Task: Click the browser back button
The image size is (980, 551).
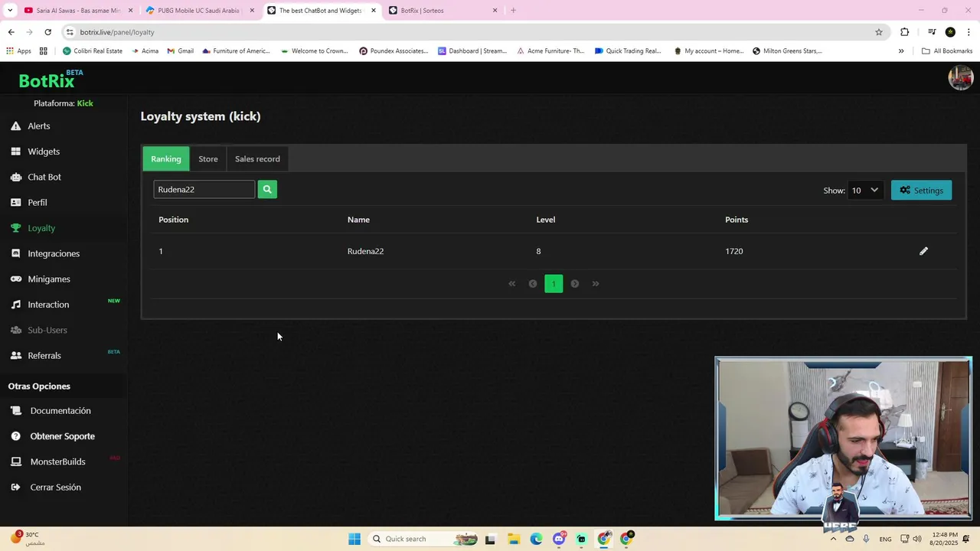Action: pyautogui.click(x=11, y=32)
